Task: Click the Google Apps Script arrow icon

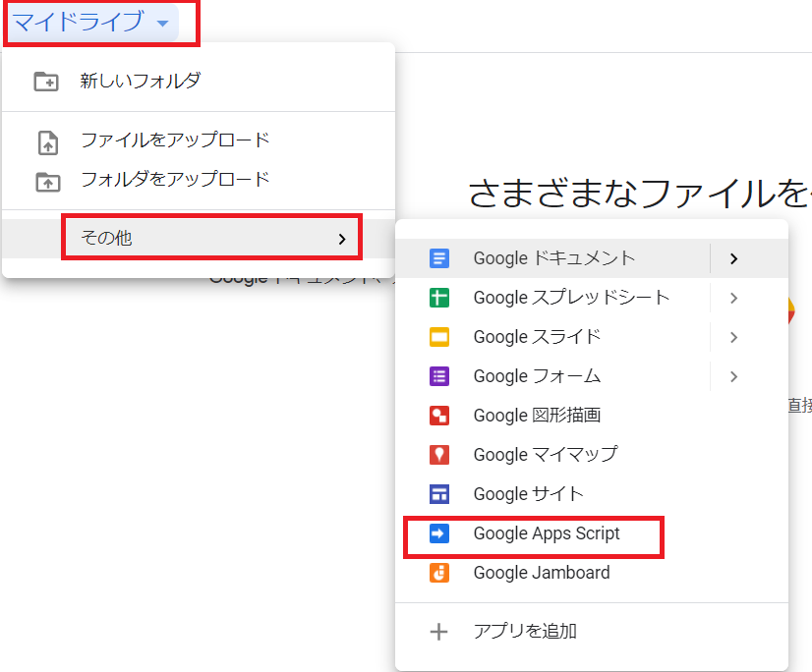Action: (439, 533)
